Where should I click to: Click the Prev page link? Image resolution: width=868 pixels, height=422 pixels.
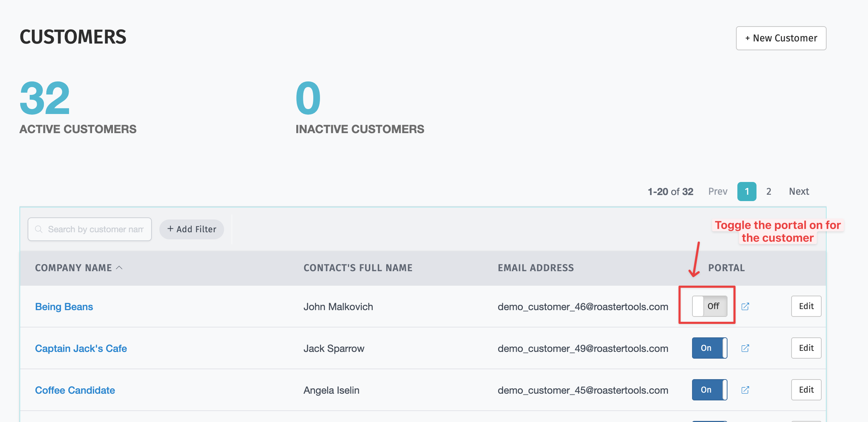point(718,192)
